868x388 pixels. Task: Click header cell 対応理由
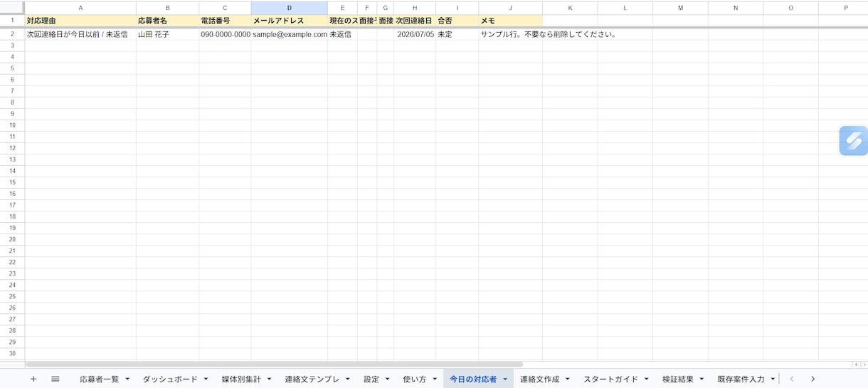coord(80,21)
